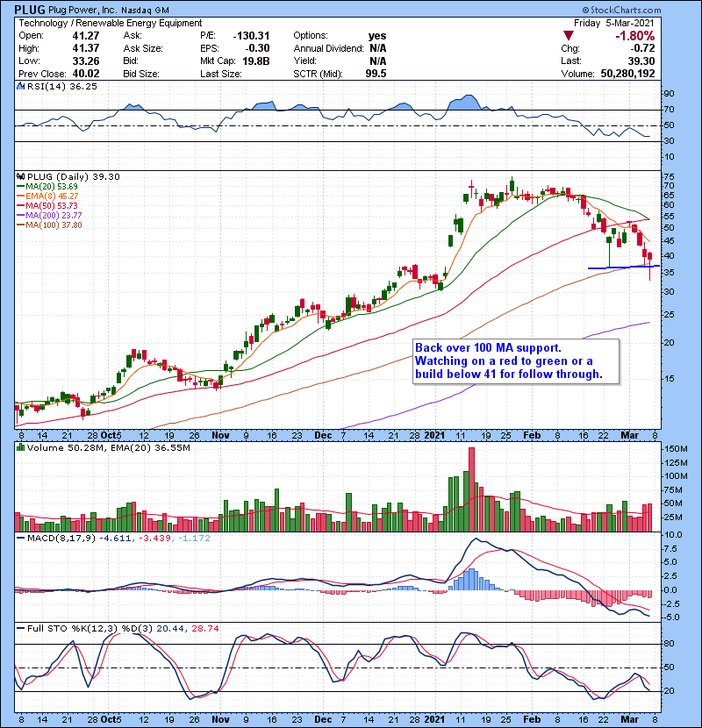The image size is (702, 728).
Task: Click the MA(50) 53.73 legend entry
Action: (x=47, y=205)
